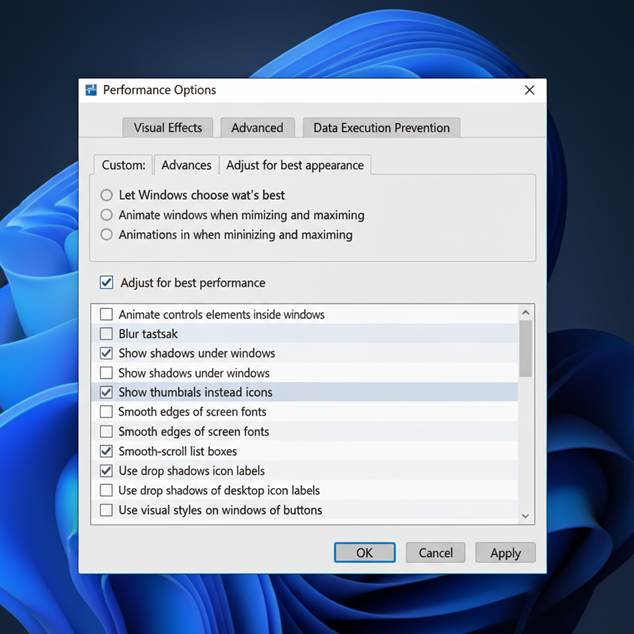Viewport: 634px width, 634px height.
Task: Choose Animate windows when minimizing radio button
Action: (107, 215)
